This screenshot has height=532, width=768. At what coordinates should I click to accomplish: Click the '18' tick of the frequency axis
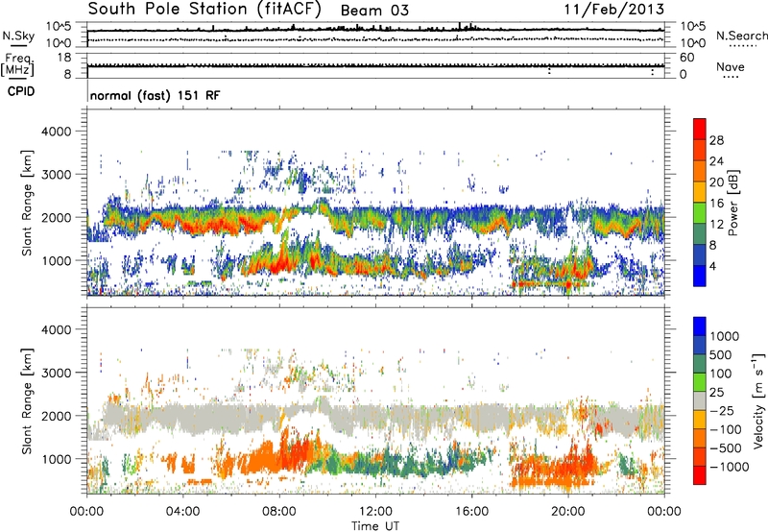(x=64, y=58)
